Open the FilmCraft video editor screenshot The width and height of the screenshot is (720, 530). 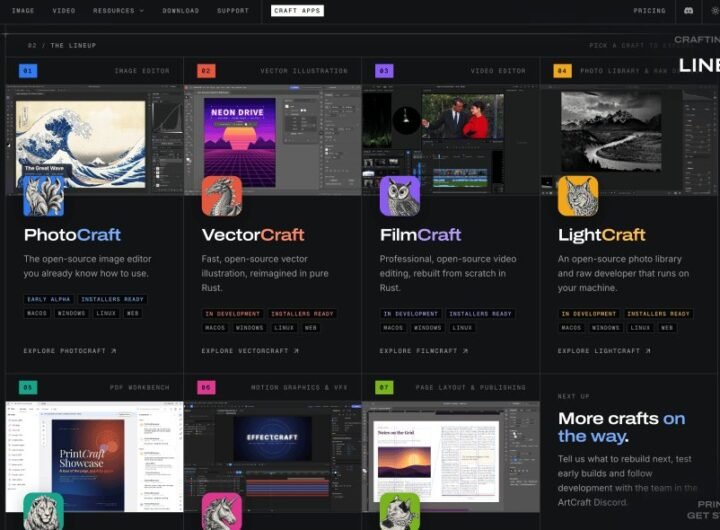[x=450, y=140]
